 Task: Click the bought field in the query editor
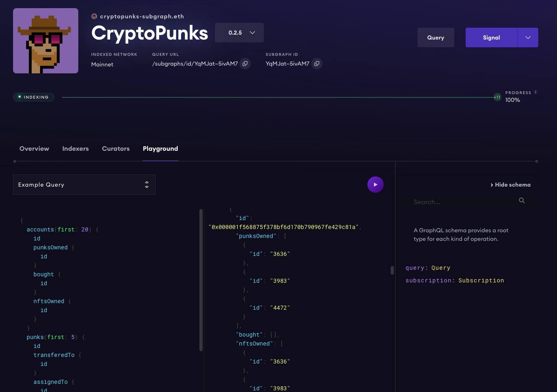point(44,275)
